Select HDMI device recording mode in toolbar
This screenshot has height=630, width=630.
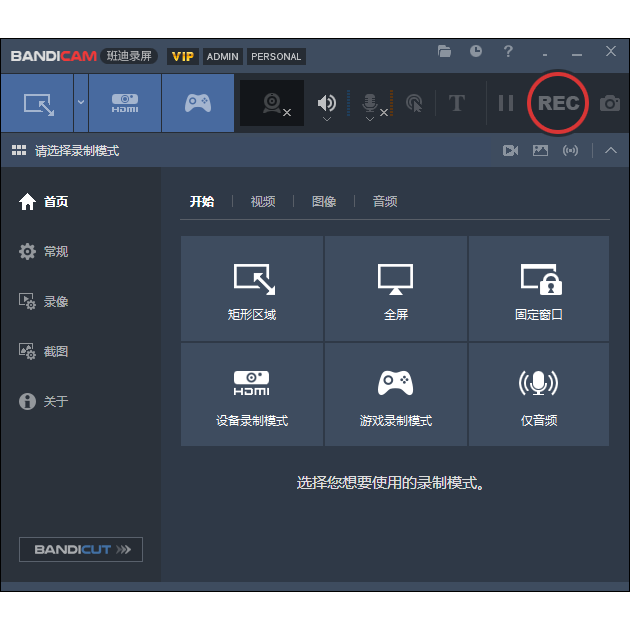coord(125,103)
